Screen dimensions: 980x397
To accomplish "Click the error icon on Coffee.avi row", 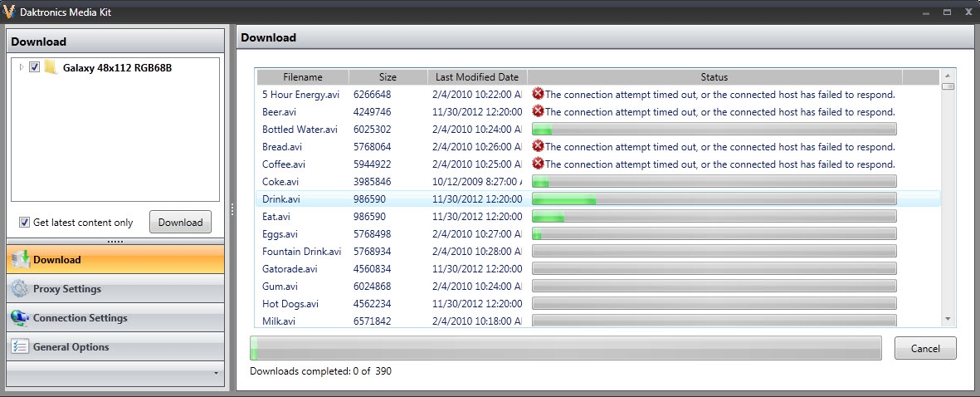I will click(538, 164).
